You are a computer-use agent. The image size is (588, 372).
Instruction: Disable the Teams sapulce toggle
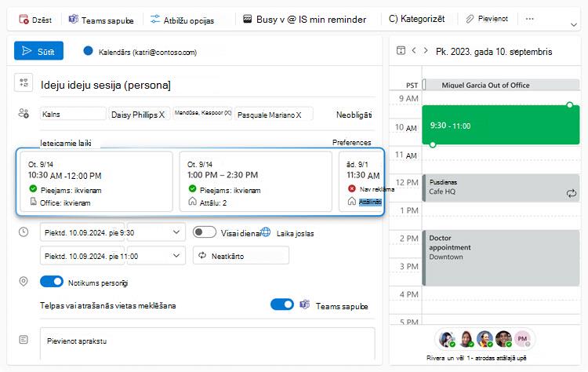282,305
